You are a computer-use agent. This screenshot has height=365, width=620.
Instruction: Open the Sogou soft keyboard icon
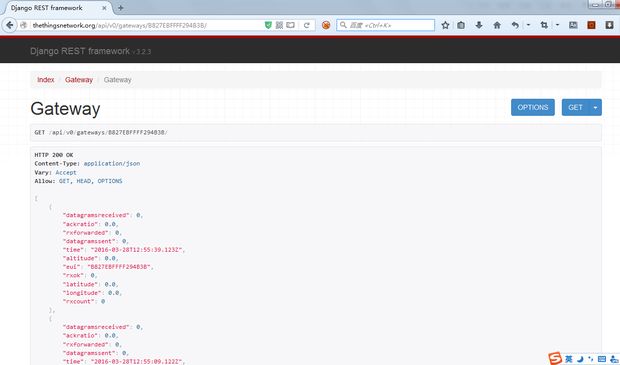point(602,359)
